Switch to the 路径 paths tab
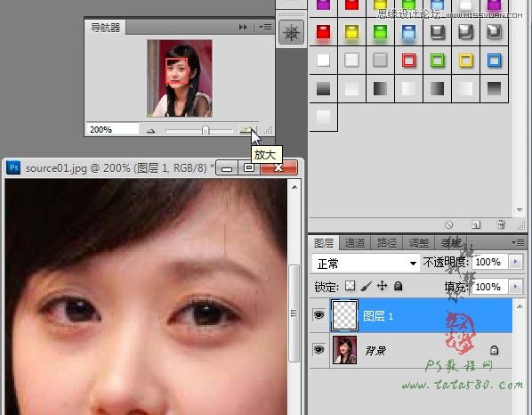Screen dimensions: 532x415 pyautogui.click(x=386, y=243)
